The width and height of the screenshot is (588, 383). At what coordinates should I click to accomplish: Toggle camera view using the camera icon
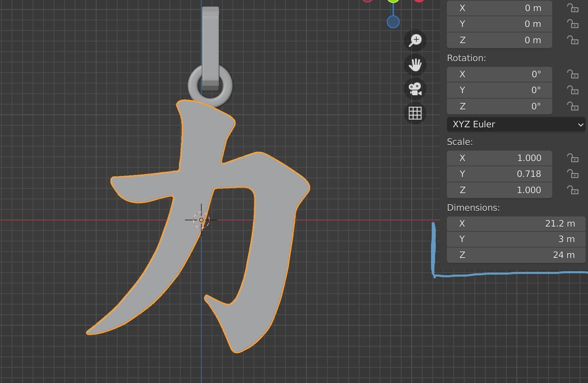pos(415,89)
